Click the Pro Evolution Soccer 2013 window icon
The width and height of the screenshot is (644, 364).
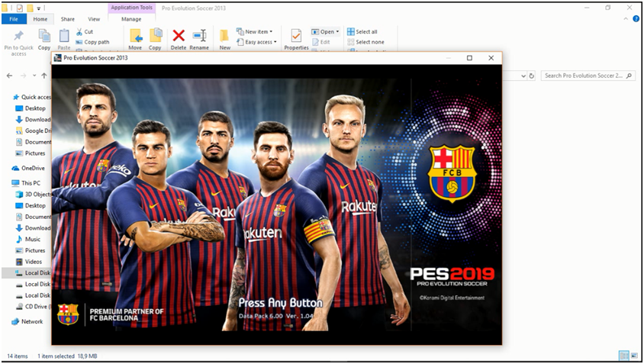58,58
